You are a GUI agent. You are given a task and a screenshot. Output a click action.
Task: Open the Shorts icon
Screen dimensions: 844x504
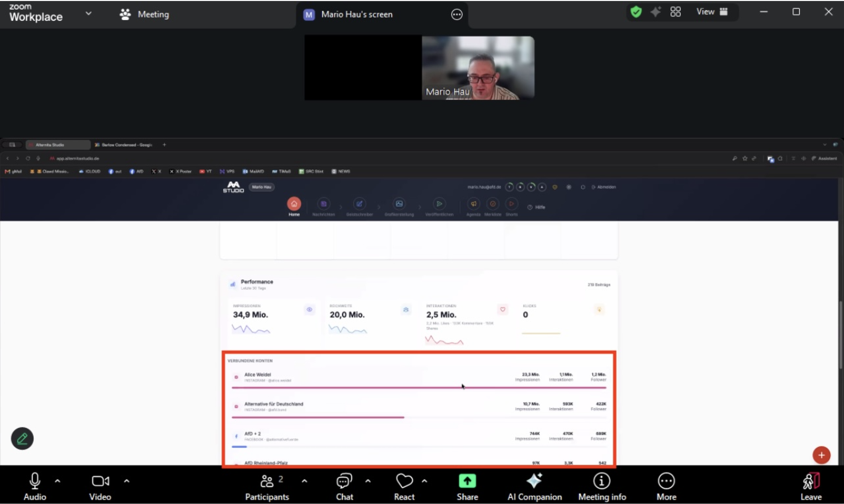[x=511, y=204]
